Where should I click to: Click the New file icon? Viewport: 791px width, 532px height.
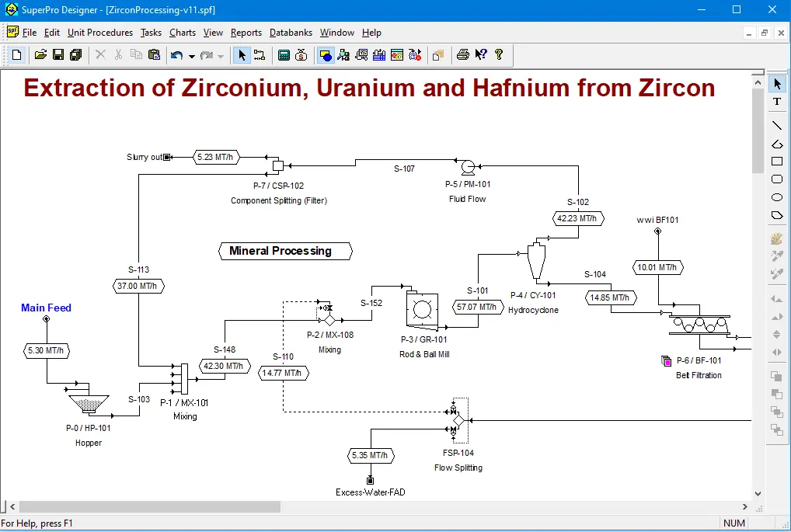point(17,55)
